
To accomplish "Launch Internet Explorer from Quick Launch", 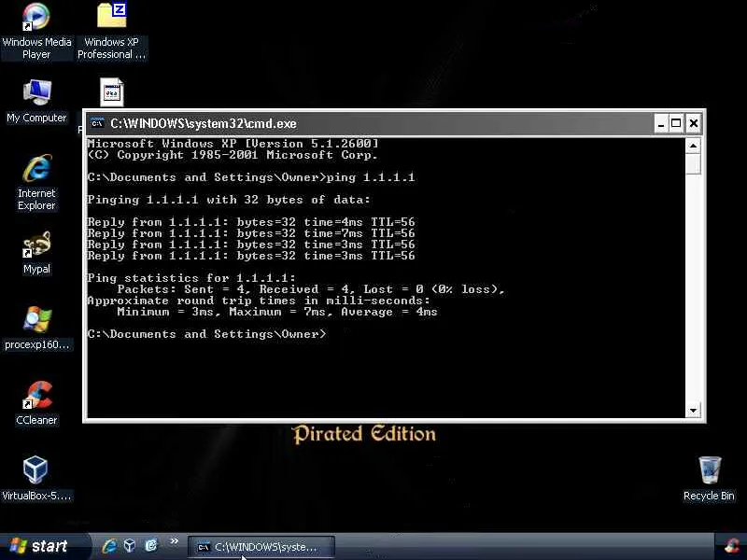I will (x=109, y=545).
